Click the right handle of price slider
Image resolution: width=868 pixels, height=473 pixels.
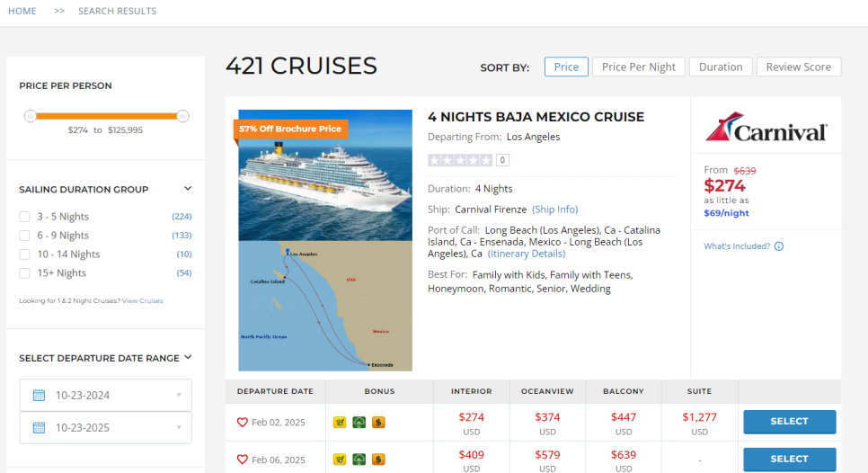182,116
